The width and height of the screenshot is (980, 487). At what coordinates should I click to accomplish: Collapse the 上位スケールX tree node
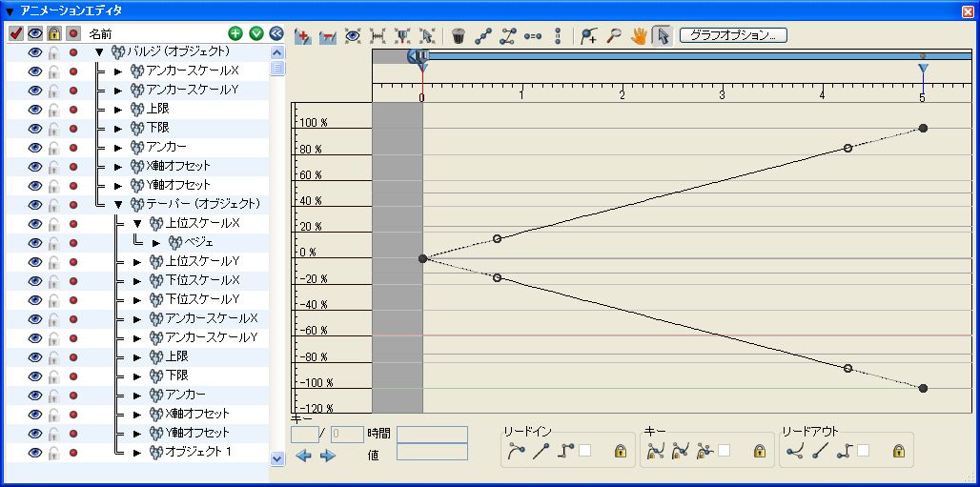137,223
